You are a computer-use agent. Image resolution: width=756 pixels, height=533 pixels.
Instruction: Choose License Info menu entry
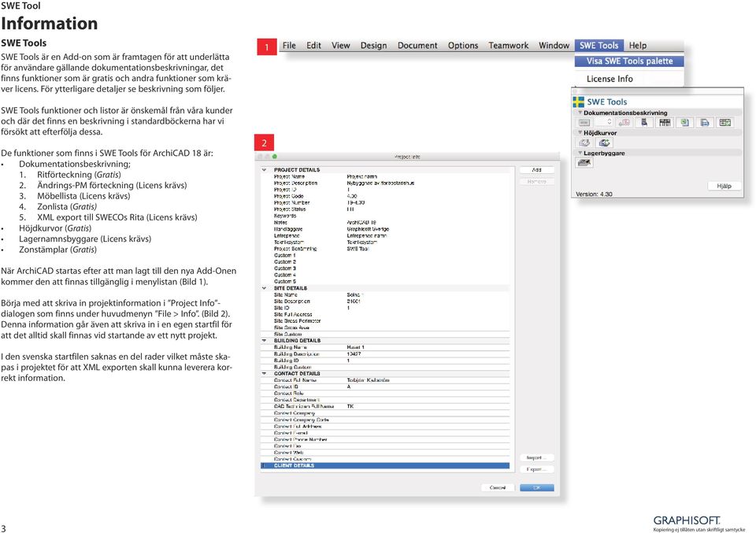(x=610, y=79)
